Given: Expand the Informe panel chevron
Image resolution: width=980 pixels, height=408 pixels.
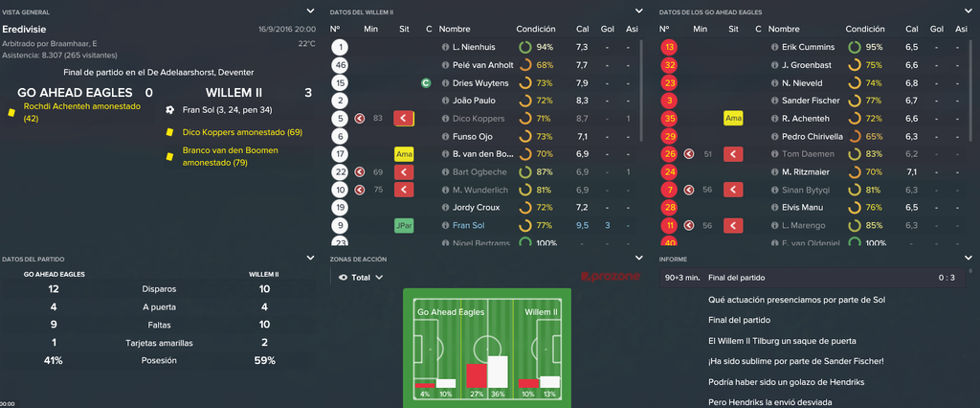Looking at the screenshot, I should coord(969,258).
